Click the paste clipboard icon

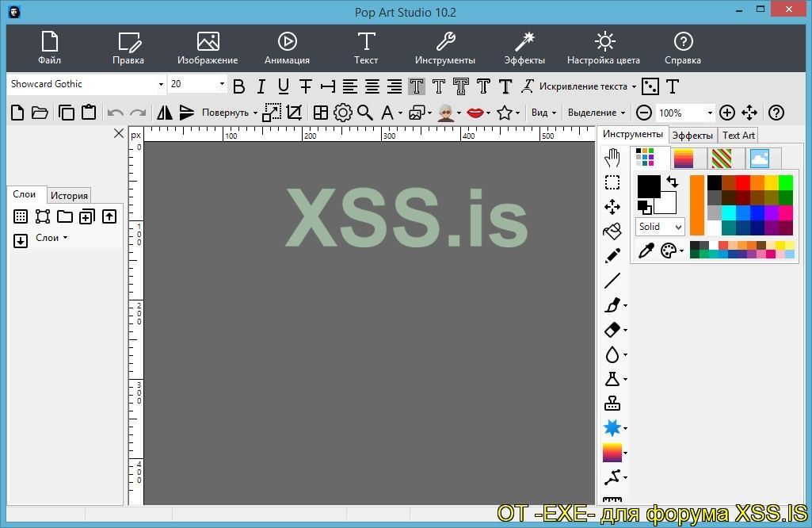click(89, 113)
